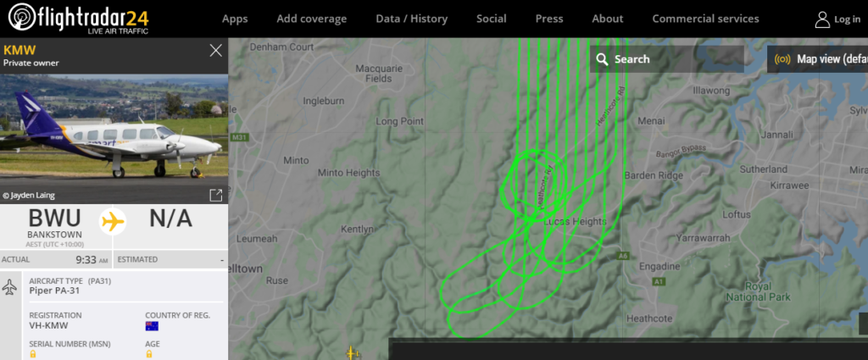Click the Log in link
The height and width of the screenshot is (360, 868).
pyautogui.click(x=847, y=19)
